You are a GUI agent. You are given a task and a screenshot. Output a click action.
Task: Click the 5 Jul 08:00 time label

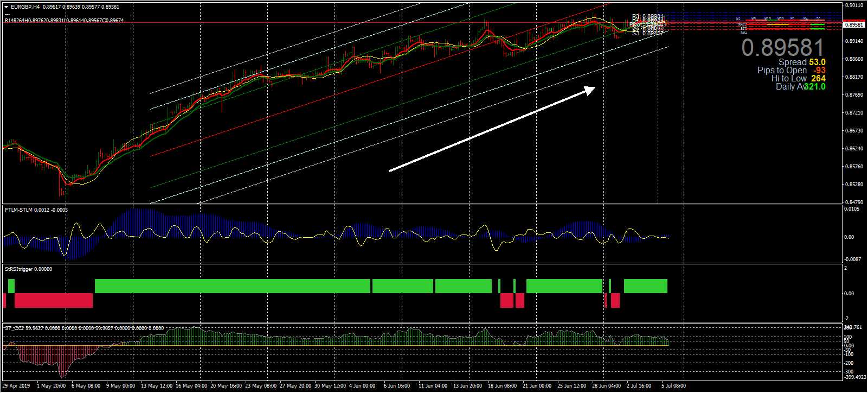[x=674, y=386]
